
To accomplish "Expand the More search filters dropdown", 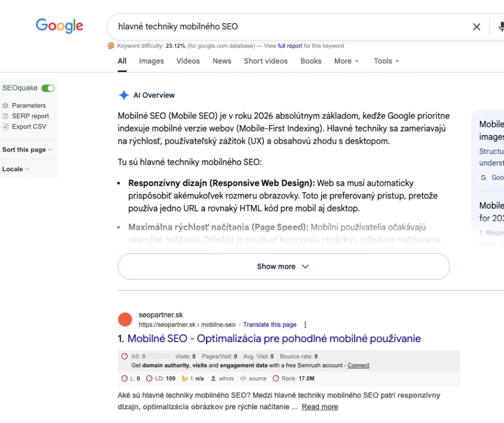I will tap(346, 61).
